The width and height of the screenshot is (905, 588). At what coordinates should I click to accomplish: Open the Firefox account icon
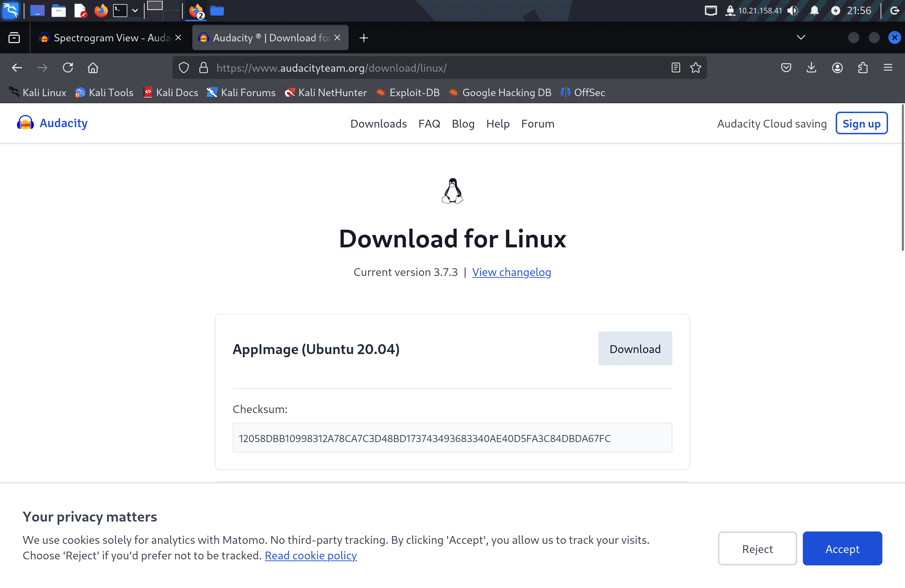click(x=837, y=68)
